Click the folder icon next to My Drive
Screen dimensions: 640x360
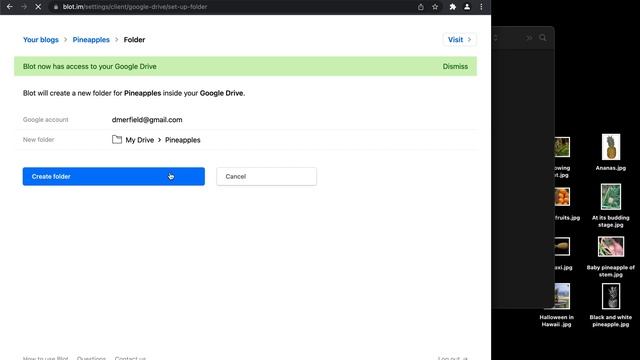(x=117, y=140)
